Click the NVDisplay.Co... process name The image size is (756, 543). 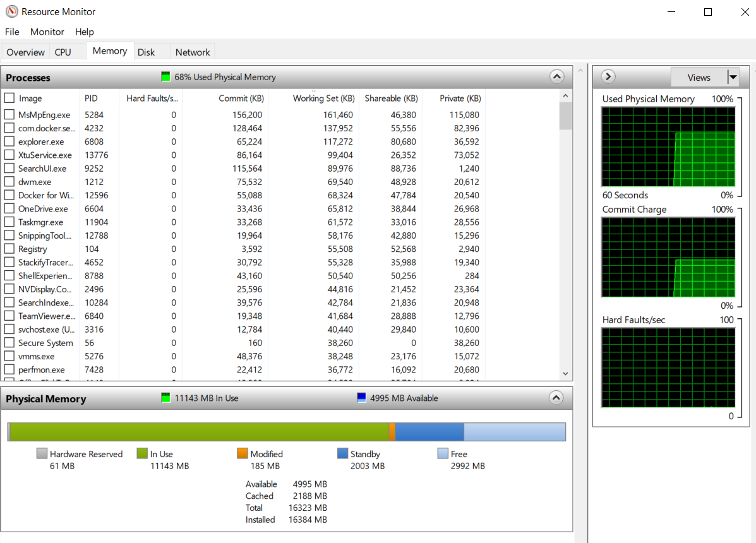click(45, 289)
